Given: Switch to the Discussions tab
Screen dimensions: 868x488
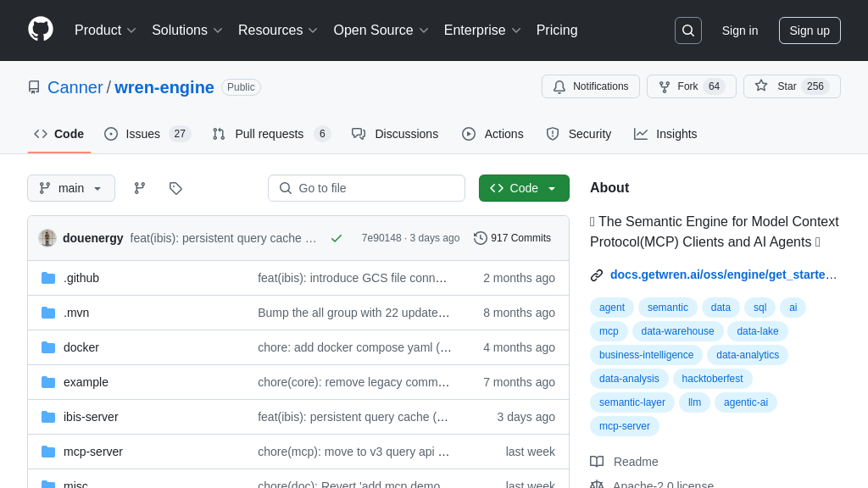Looking at the screenshot, I should click(395, 134).
